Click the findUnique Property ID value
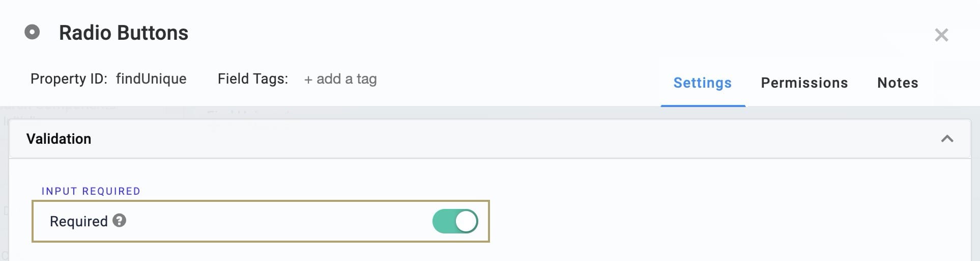 [x=151, y=79]
